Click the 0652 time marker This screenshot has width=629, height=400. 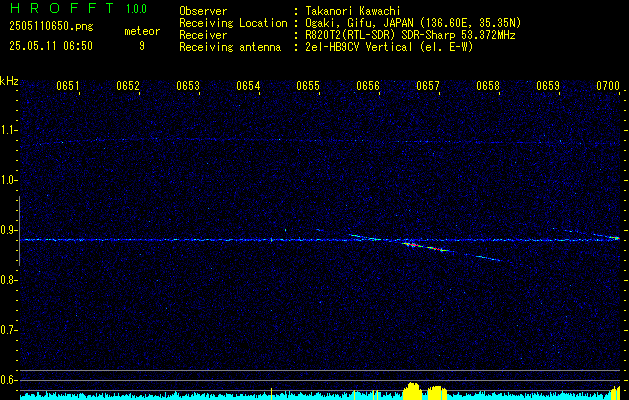[128, 85]
